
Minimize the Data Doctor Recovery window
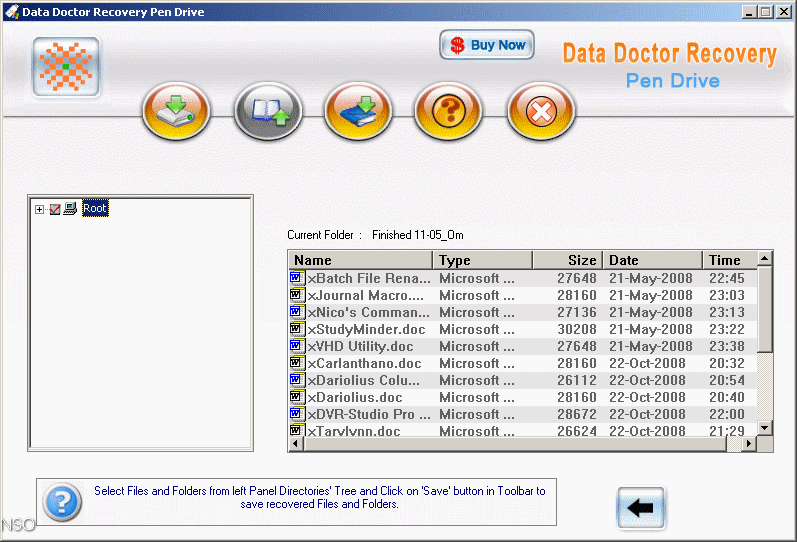coord(749,12)
